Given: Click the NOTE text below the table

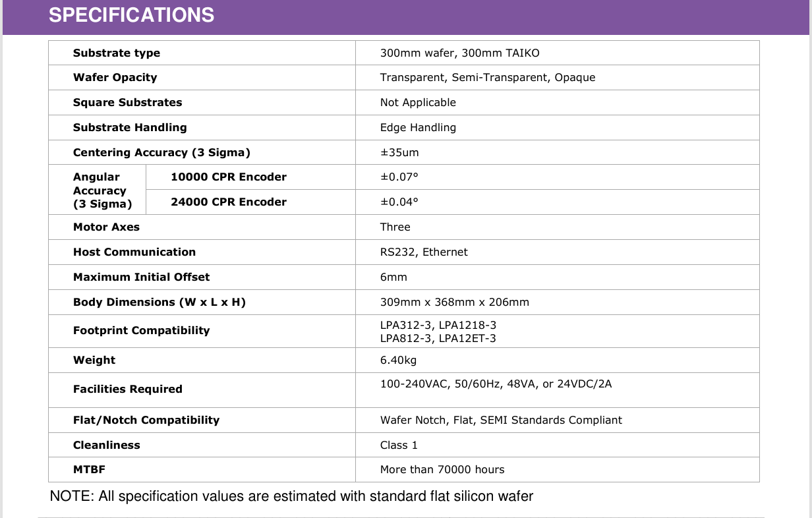Looking at the screenshot, I should (292, 496).
